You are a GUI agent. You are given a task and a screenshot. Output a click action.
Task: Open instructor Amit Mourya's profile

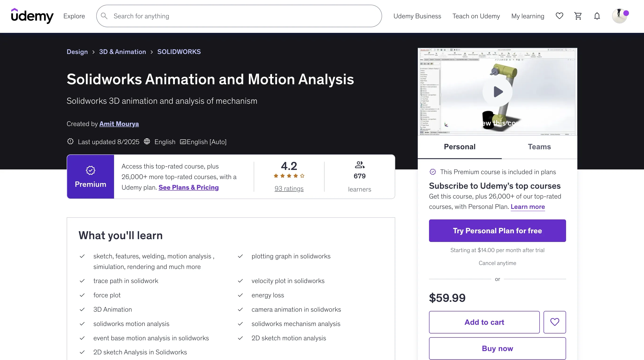119,124
